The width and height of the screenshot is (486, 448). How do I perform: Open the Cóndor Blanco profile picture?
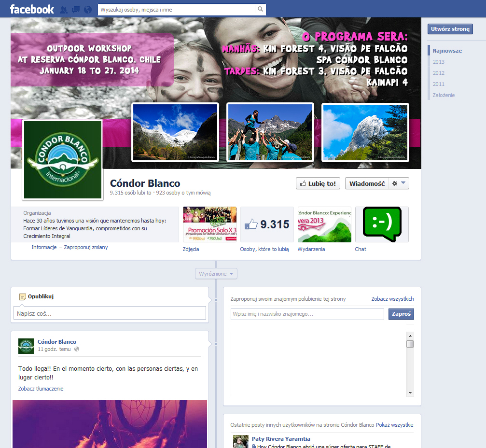click(63, 160)
